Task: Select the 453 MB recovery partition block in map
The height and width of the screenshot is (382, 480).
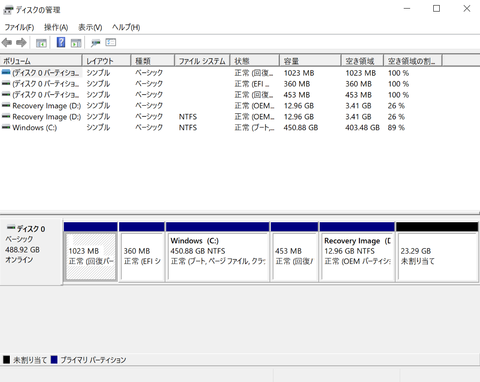Action: click(x=294, y=252)
